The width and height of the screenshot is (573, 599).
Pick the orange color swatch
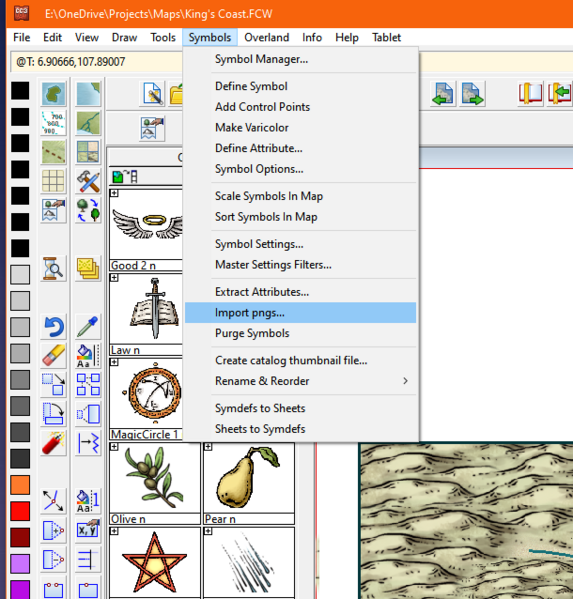click(20, 485)
